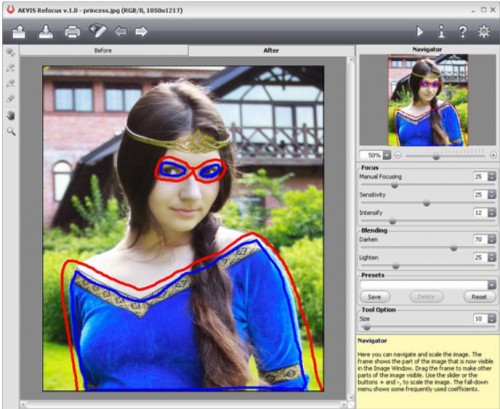Click the Manual Focusing value stepper
Screen dimensions: 500x409
(492, 176)
